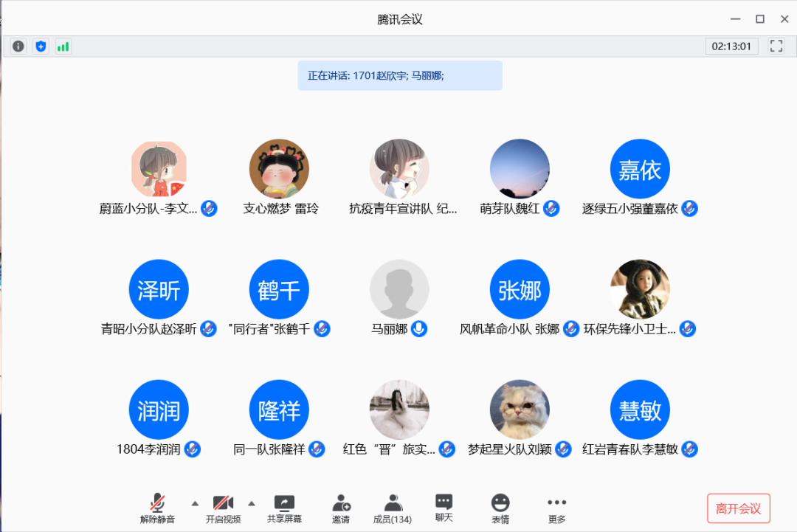Image resolution: width=797 pixels, height=532 pixels.
Task: Check the green network quality indicator
Action: [63, 46]
